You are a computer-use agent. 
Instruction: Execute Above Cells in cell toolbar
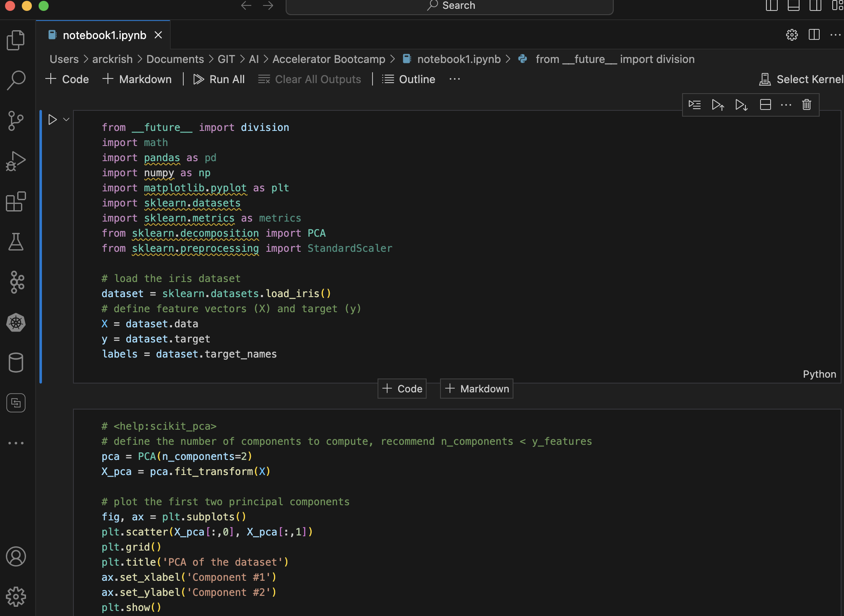[718, 104]
